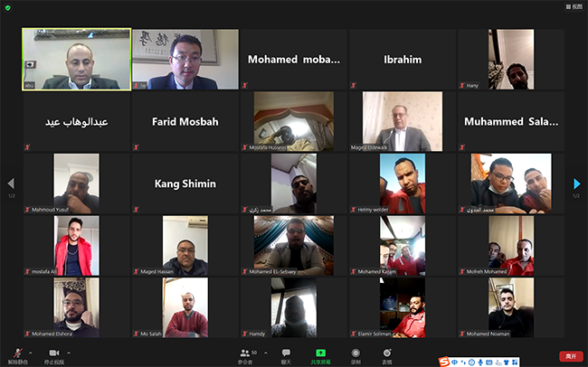The height and width of the screenshot is (367, 588).
Task: Select Farid Mosbah's participant tile
Action: point(185,121)
